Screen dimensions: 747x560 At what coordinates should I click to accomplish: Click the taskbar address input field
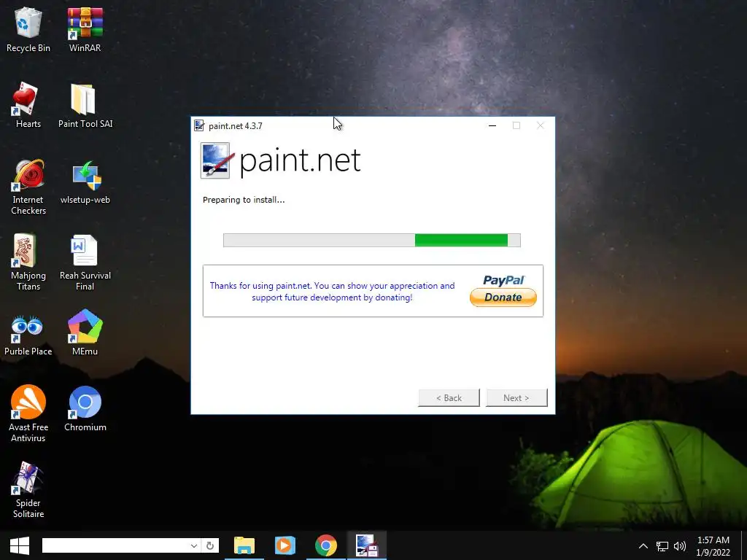(x=115, y=545)
